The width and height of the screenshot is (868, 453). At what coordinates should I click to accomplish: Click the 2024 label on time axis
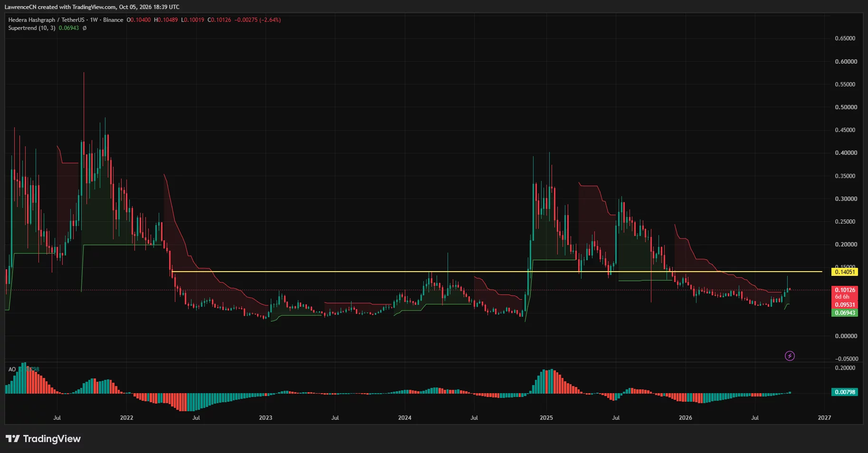405,418
